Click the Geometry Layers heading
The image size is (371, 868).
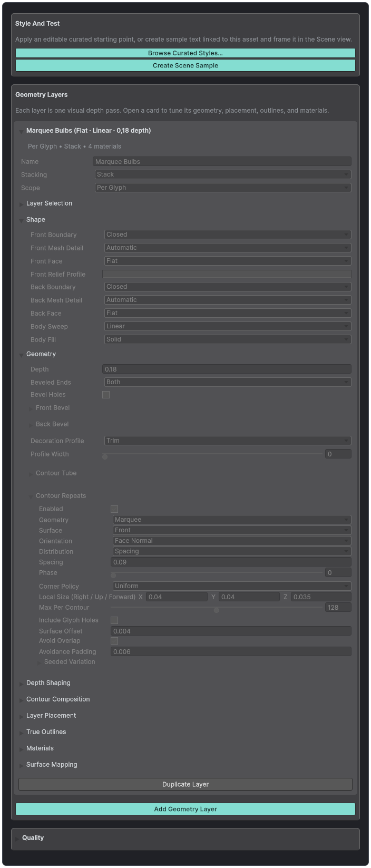pos(42,95)
